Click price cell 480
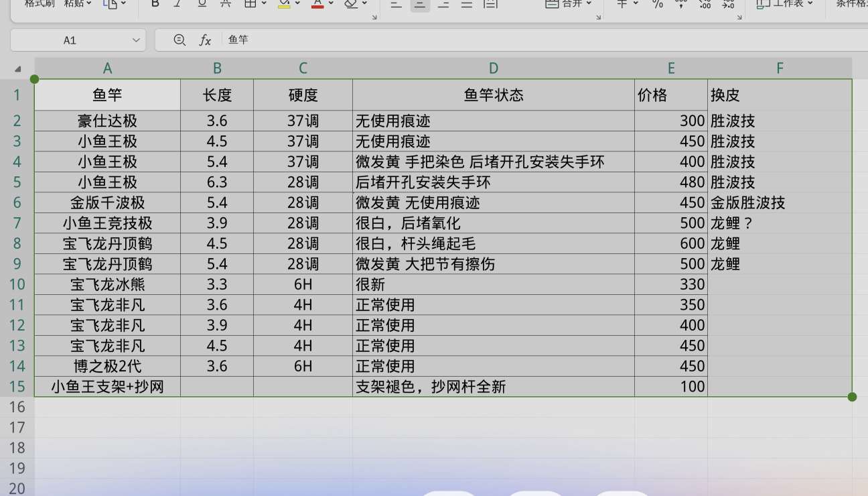 pos(671,182)
